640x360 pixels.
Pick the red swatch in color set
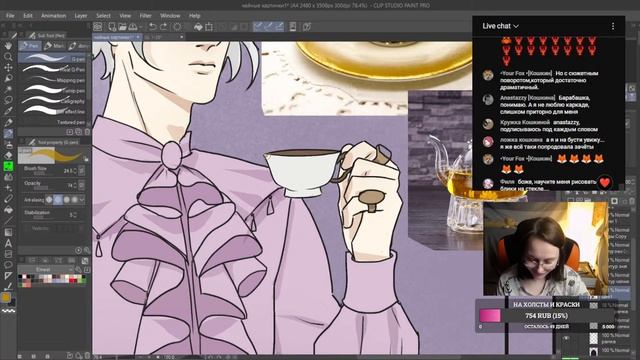pyautogui.click(x=72, y=281)
